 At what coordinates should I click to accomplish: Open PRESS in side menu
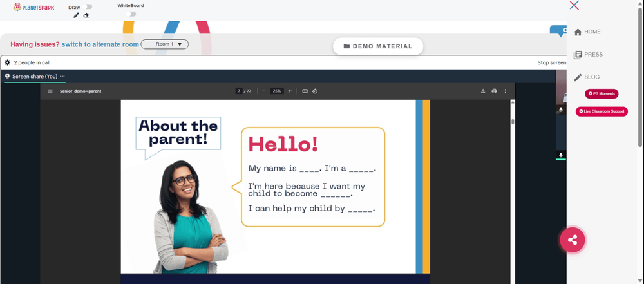click(x=588, y=54)
